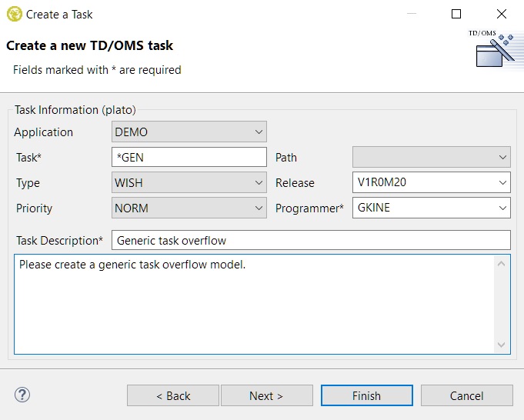Click the Back button

173,395
